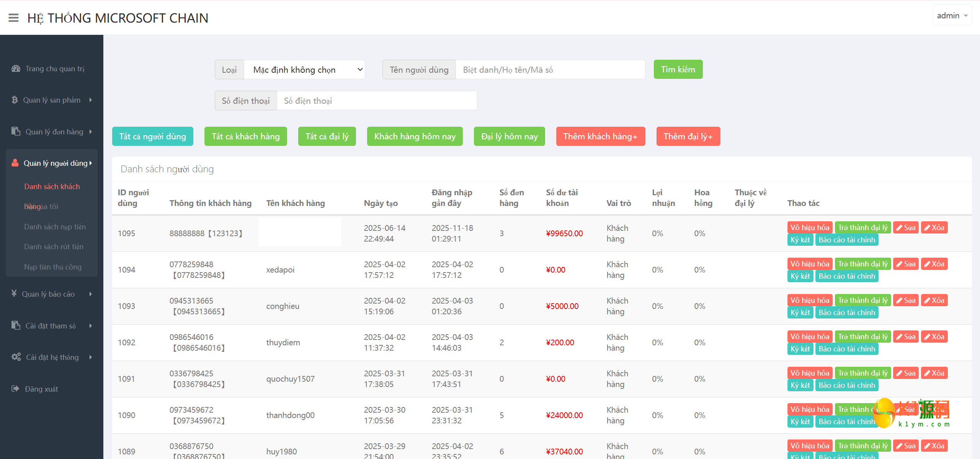Focus the Số điện thoại input field

[x=377, y=101]
